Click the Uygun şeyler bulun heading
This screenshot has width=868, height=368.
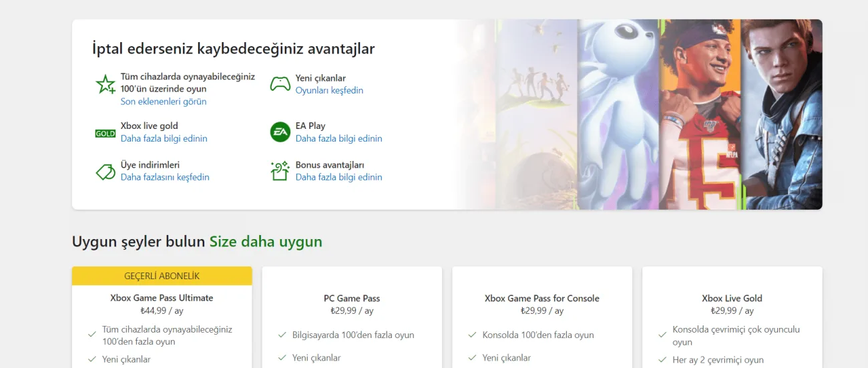click(x=138, y=242)
